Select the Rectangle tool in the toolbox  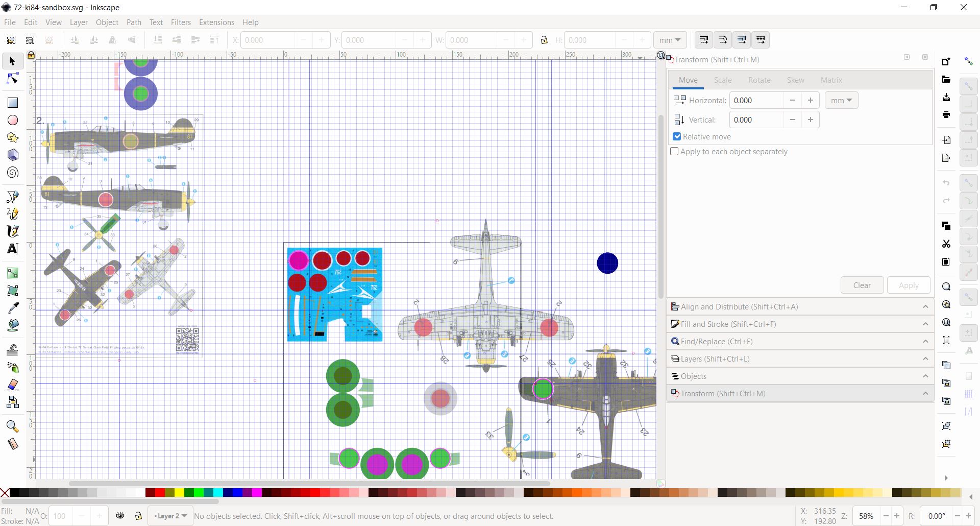[x=13, y=103]
